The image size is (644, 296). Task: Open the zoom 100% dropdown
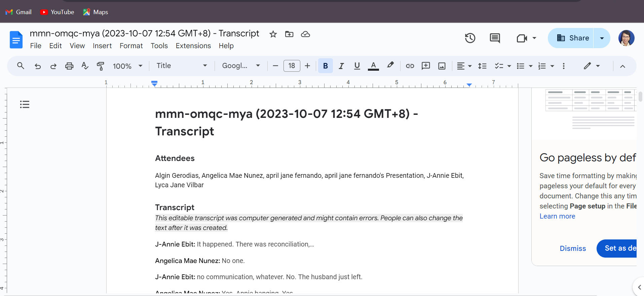[127, 66]
